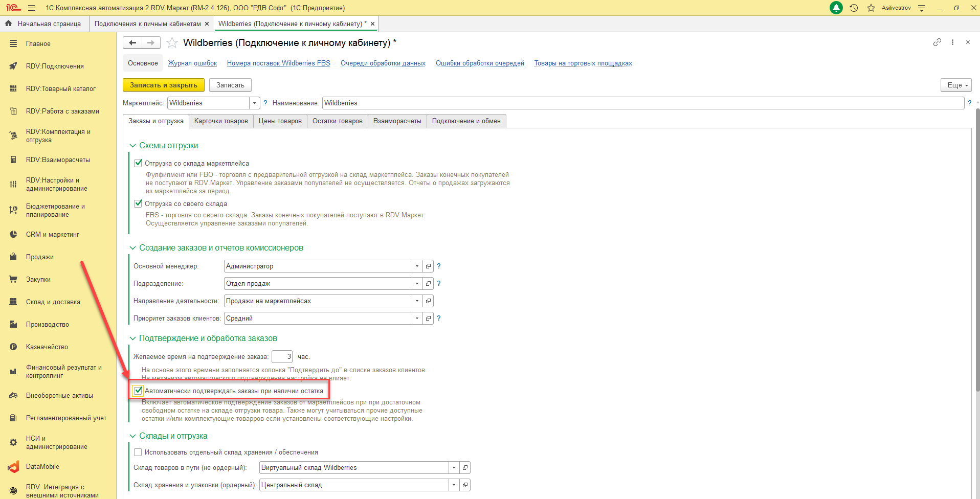Click the back navigation arrow
Viewport: 980px width, 499px height.
tap(132, 43)
